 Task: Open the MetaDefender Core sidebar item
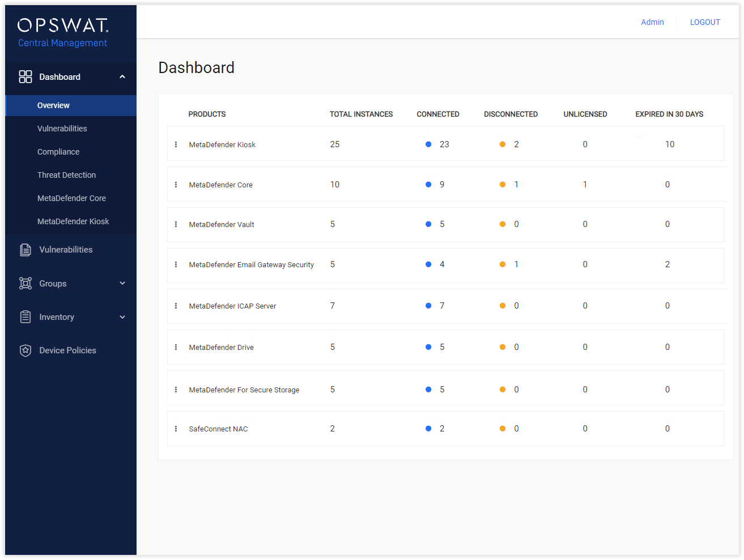pos(72,198)
